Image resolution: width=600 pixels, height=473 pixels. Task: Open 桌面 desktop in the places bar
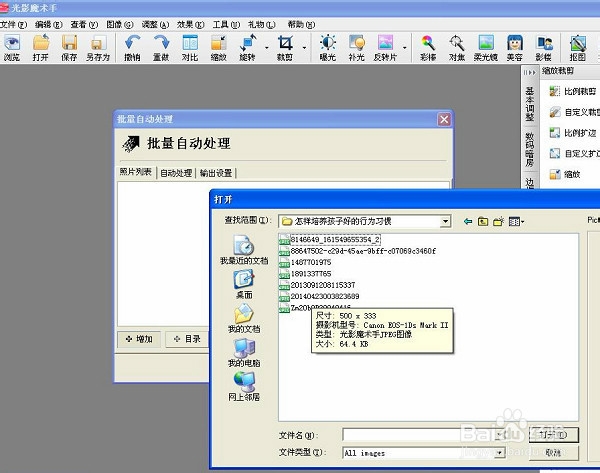(x=244, y=284)
